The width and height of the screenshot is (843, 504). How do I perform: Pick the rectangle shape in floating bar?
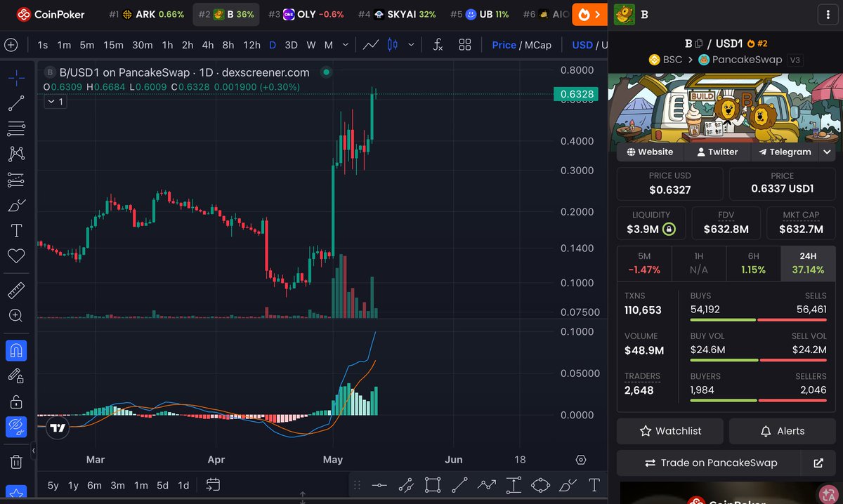(433, 485)
